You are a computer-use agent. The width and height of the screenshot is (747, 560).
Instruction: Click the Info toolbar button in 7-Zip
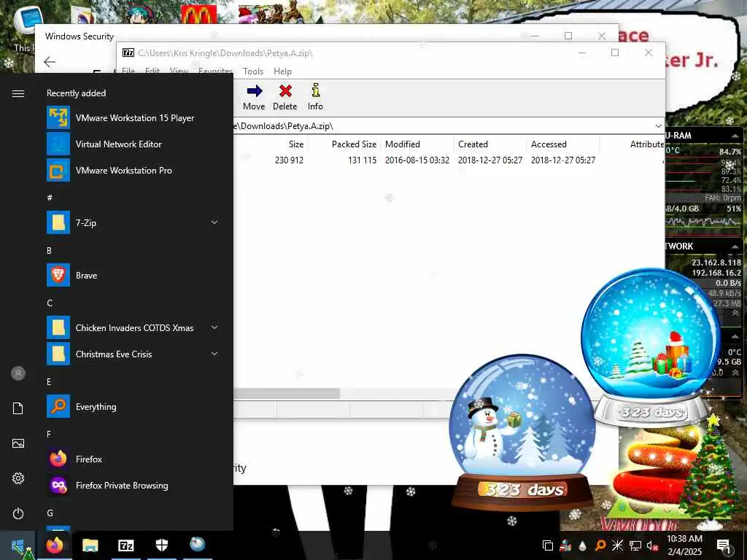click(x=315, y=97)
